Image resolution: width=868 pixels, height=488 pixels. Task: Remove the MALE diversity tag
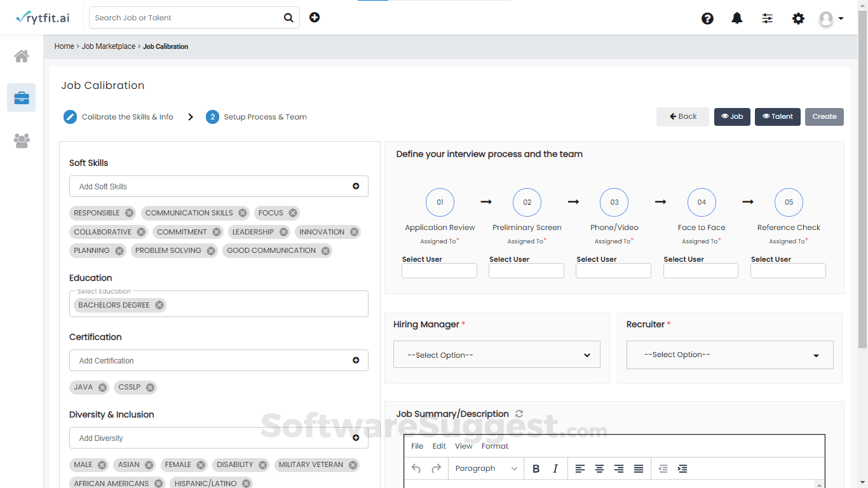[102, 464]
